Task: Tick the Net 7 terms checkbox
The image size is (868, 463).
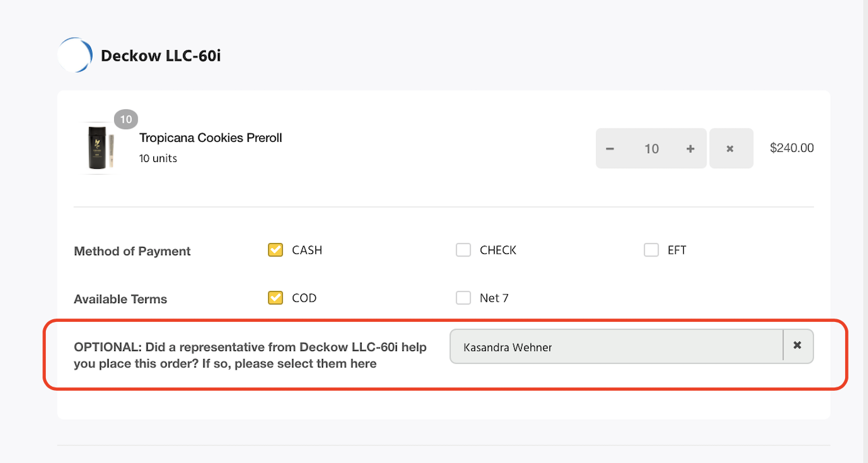Action: point(463,298)
